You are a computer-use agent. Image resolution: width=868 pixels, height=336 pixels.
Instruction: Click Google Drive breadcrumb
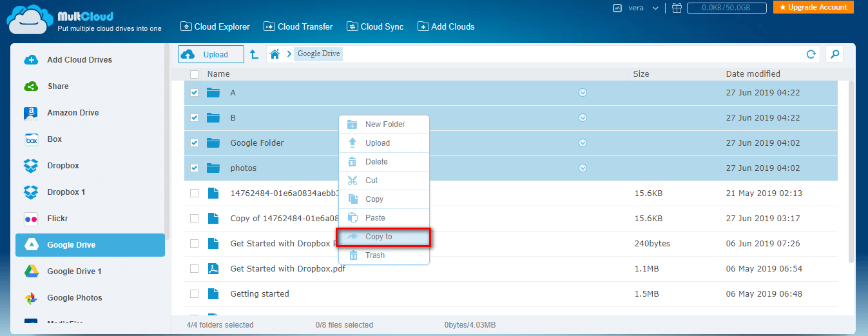318,54
